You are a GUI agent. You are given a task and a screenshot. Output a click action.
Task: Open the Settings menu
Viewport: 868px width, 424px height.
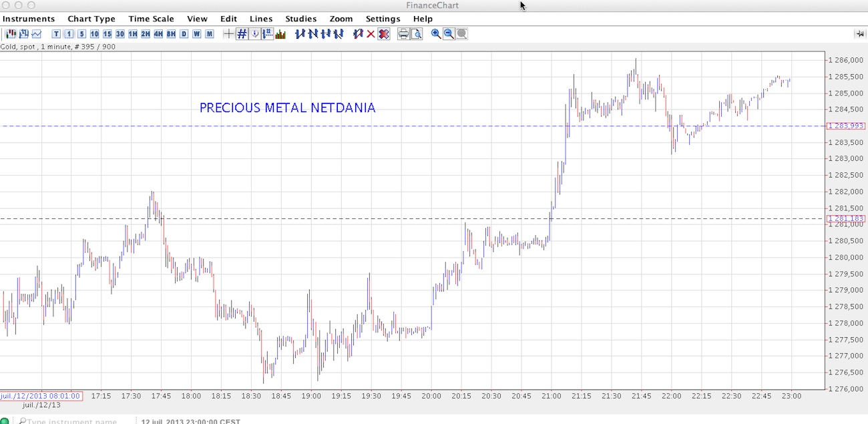tap(383, 19)
